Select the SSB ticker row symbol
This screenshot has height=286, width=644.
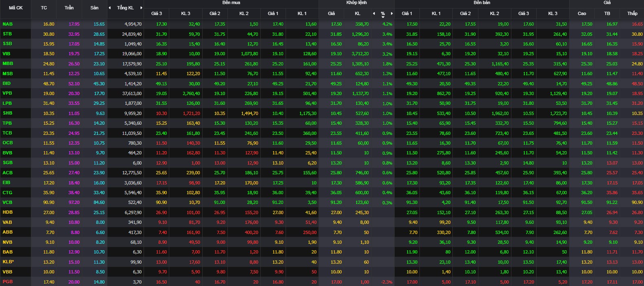7,44
